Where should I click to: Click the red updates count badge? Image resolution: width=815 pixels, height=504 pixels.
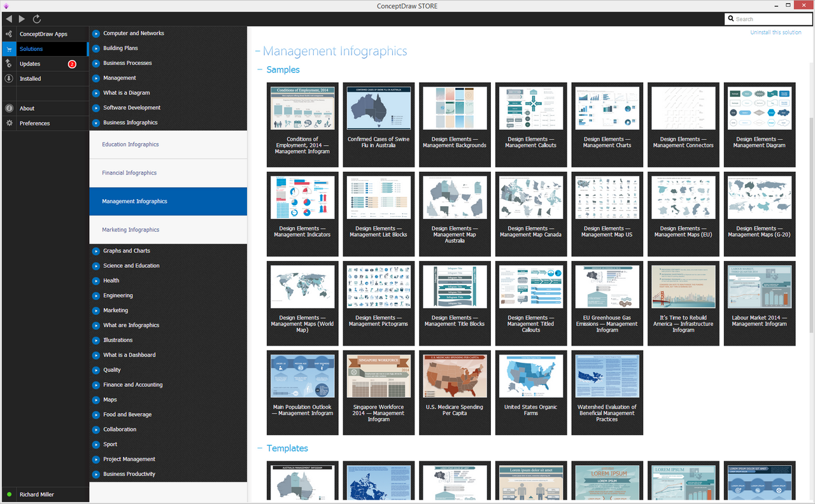(x=72, y=64)
